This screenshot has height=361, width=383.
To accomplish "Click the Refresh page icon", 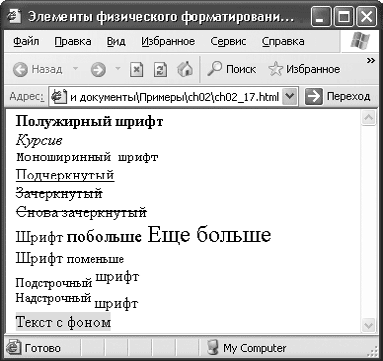I will pyautogui.click(x=160, y=70).
